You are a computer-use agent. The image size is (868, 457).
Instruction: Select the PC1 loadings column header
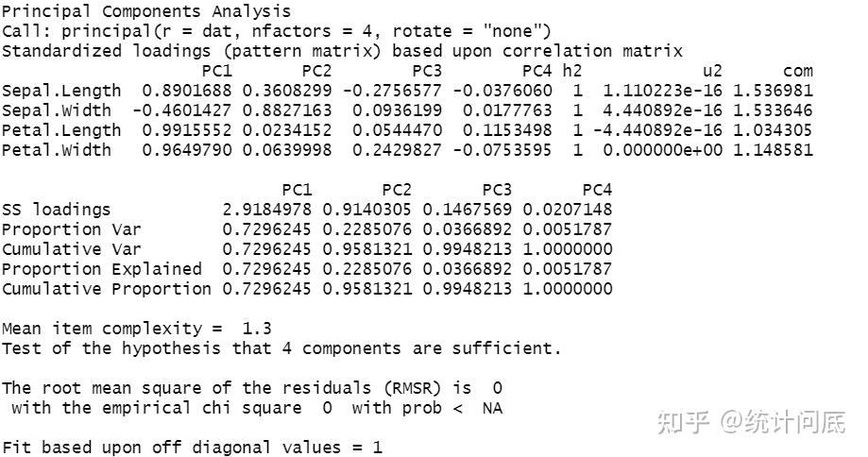click(216, 71)
